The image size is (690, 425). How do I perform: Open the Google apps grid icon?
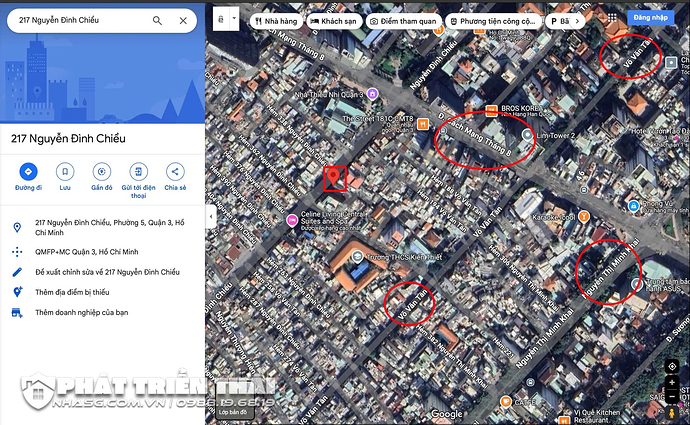tap(612, 18)
